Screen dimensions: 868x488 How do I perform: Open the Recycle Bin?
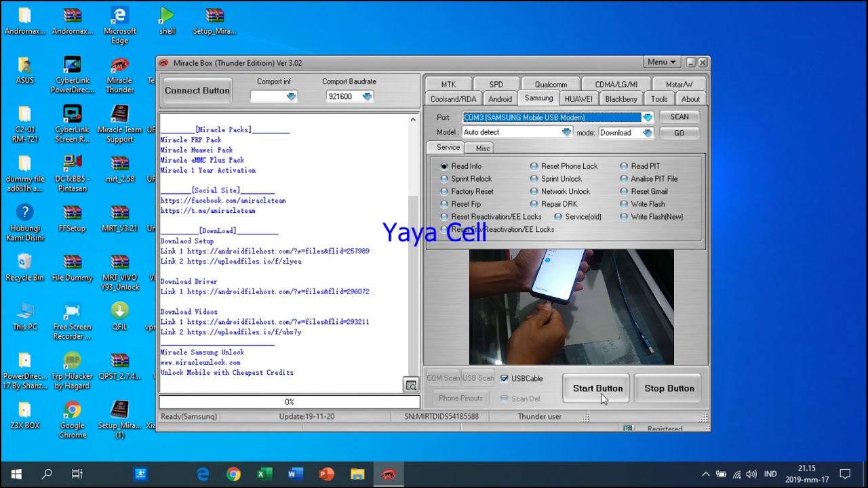coord(24,268)
